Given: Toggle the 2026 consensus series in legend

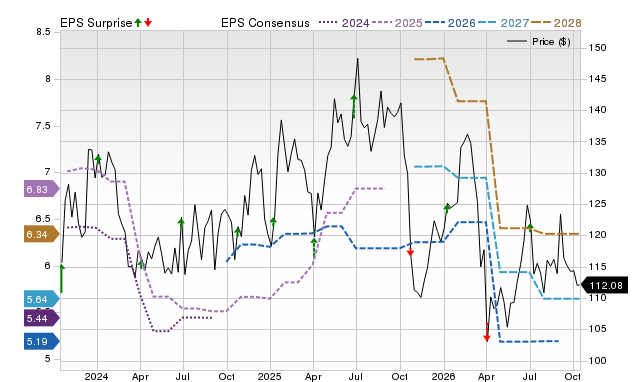Looking at the screenshot, I should pos(450,23).
